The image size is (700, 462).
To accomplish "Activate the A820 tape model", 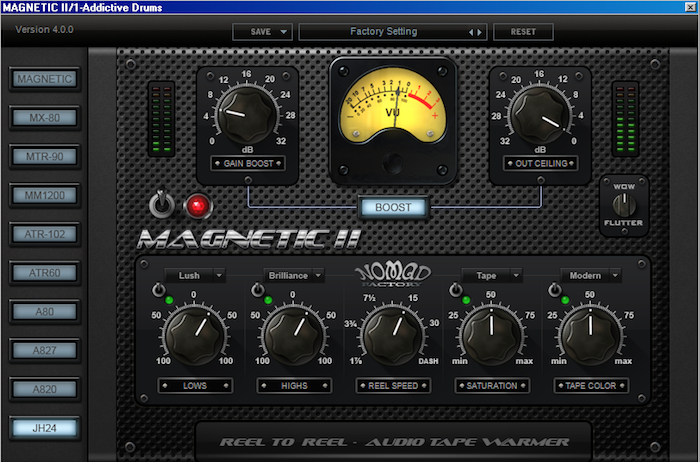I will [x=45, y=389].
